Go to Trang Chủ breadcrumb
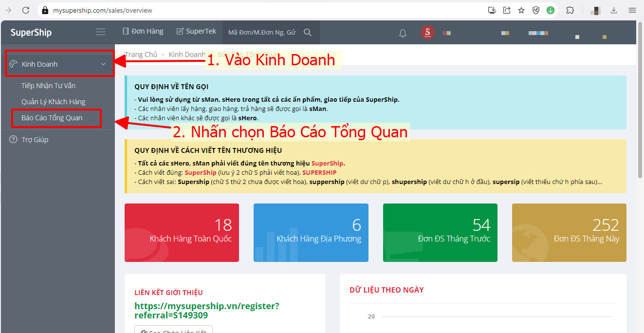 click(141, 55)
